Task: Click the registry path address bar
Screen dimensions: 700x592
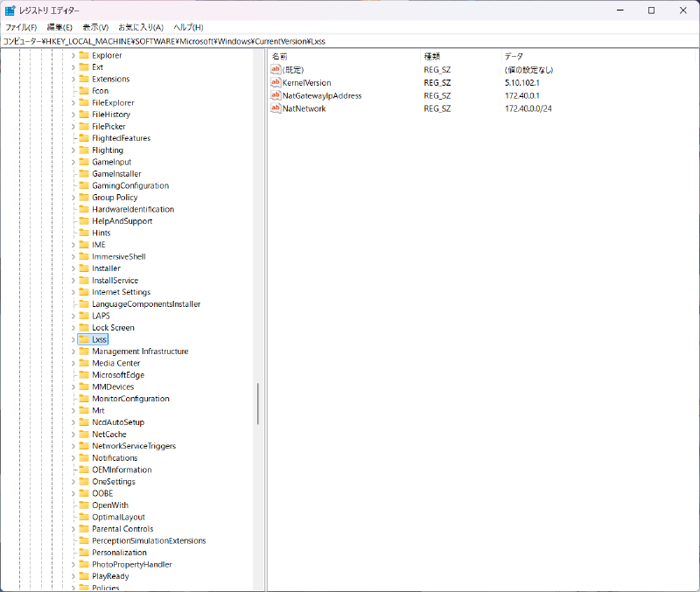Action: point(350,40)
